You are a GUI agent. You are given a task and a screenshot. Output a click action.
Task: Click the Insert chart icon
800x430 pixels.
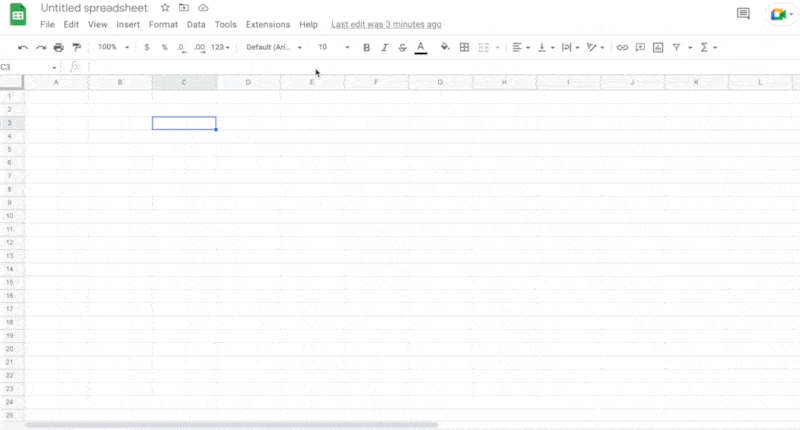pyautogui.click(x=658, y=47)
